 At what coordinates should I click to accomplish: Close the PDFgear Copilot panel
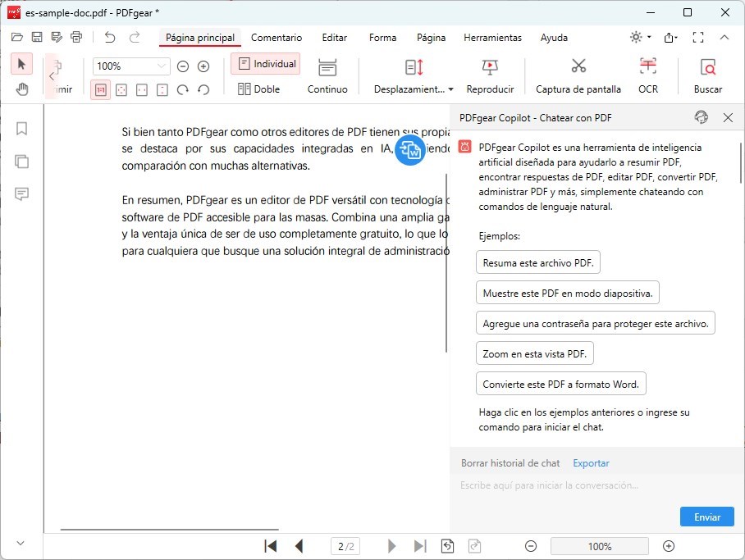(x=728, y=117)
